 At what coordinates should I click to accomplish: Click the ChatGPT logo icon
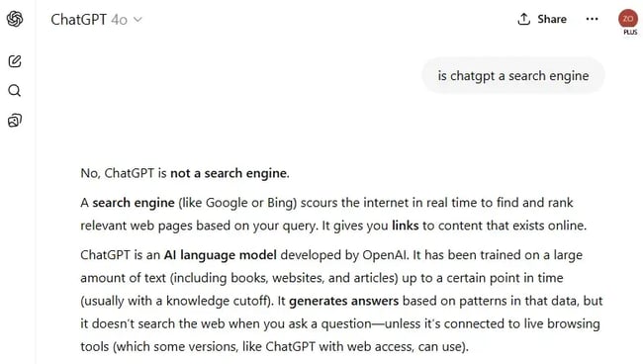(x=15, y=19)
